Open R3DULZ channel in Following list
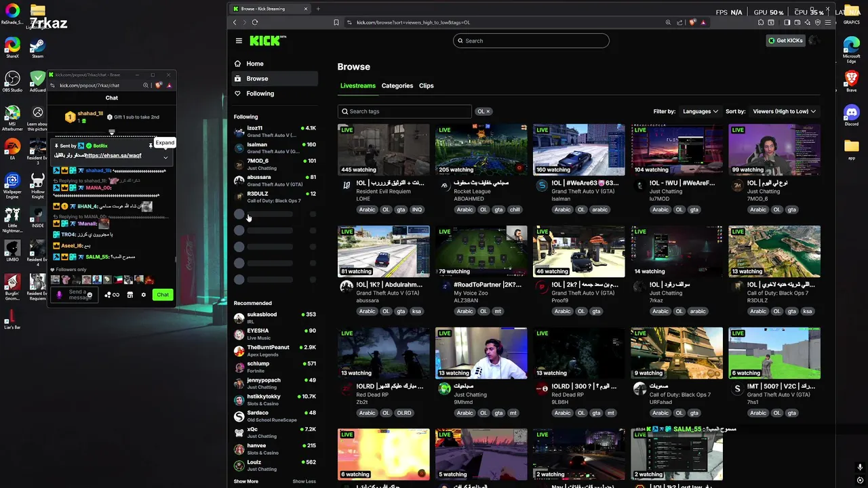868x488 pixels. (x=275, y=197)
